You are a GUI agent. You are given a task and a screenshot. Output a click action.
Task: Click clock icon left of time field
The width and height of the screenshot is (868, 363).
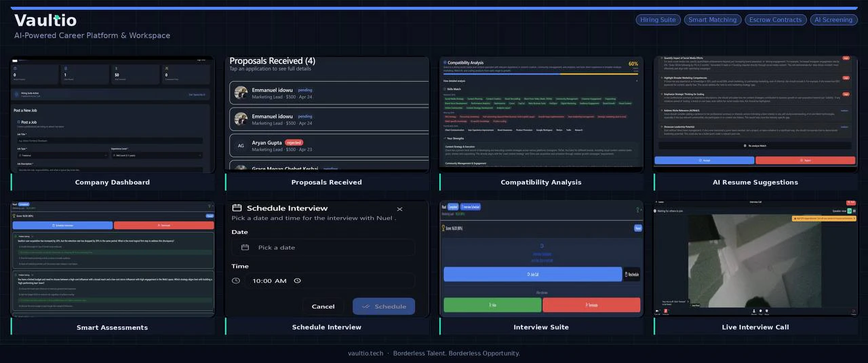(x=235, y=280)
